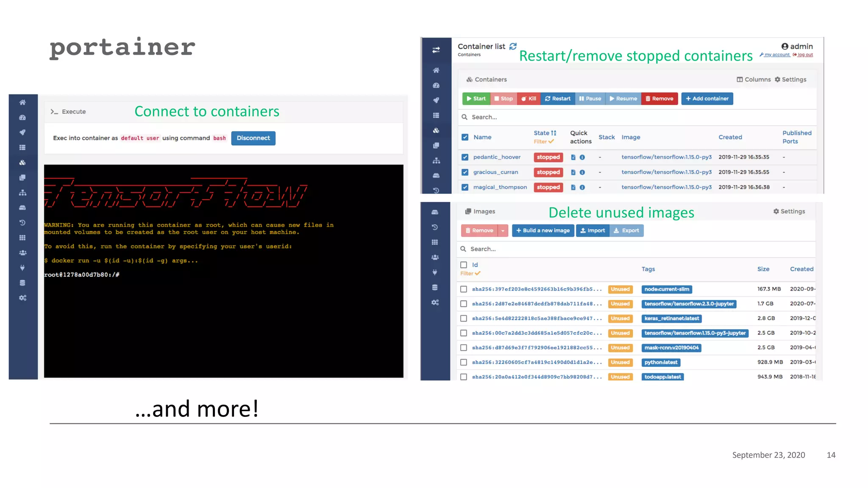Open Settings cogs icon in Images window sidebar
The height and width of the screenshot is (488, 868).
435,302
